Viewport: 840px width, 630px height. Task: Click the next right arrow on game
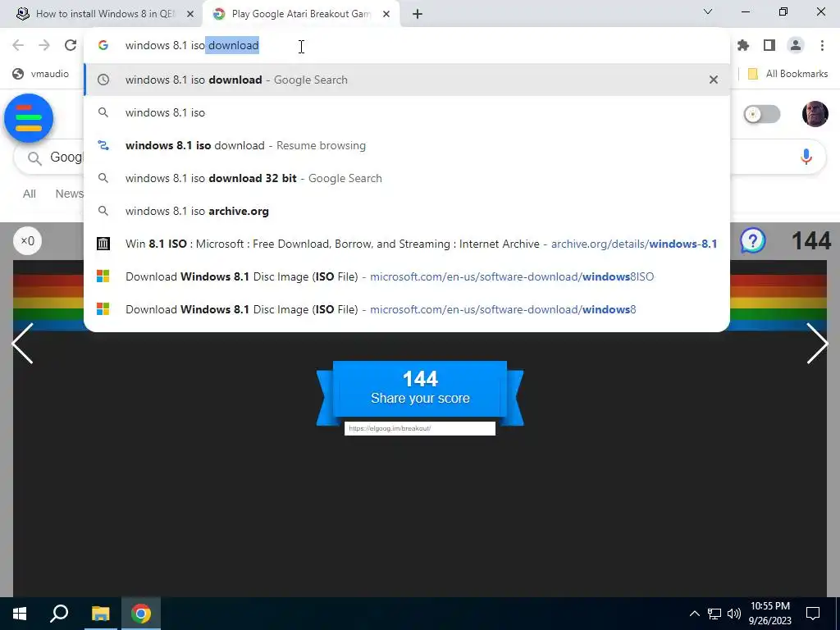818,344
